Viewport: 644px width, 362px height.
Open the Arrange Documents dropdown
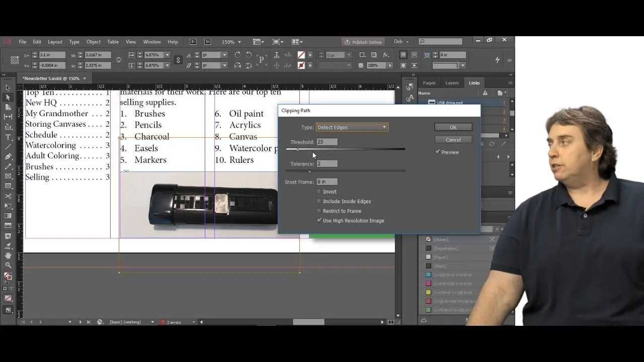[297, 42]
